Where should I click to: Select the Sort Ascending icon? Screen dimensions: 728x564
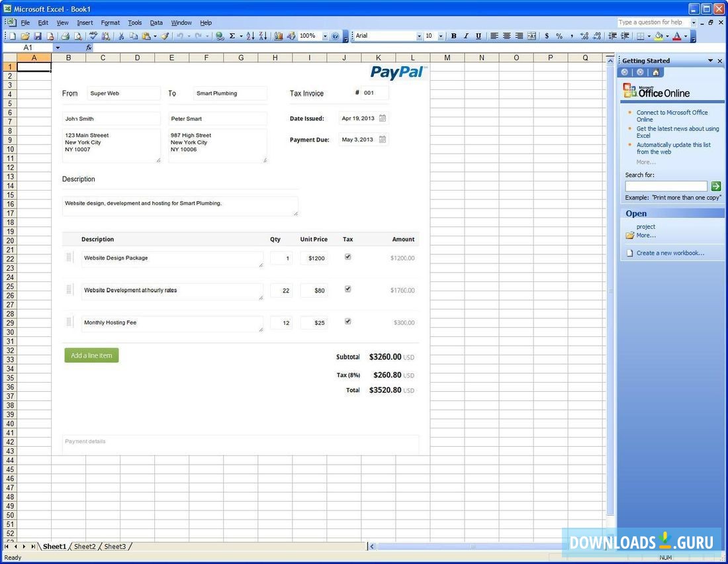tap(250, 36)
